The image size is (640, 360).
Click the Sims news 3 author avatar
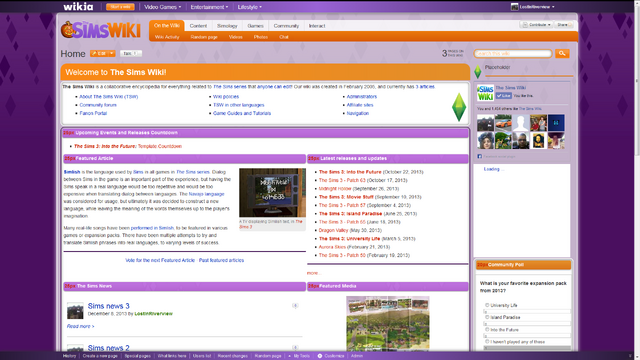75,311
